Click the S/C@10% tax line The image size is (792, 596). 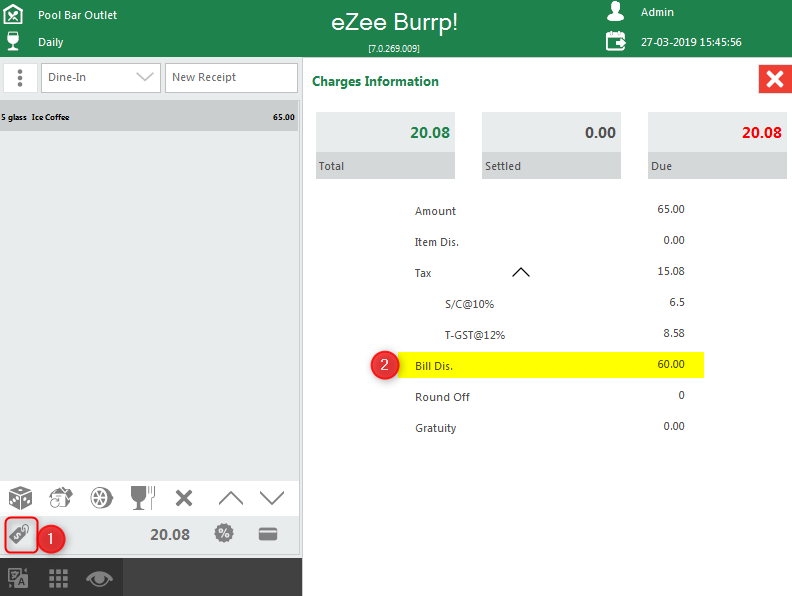click(x=469, y=304)
